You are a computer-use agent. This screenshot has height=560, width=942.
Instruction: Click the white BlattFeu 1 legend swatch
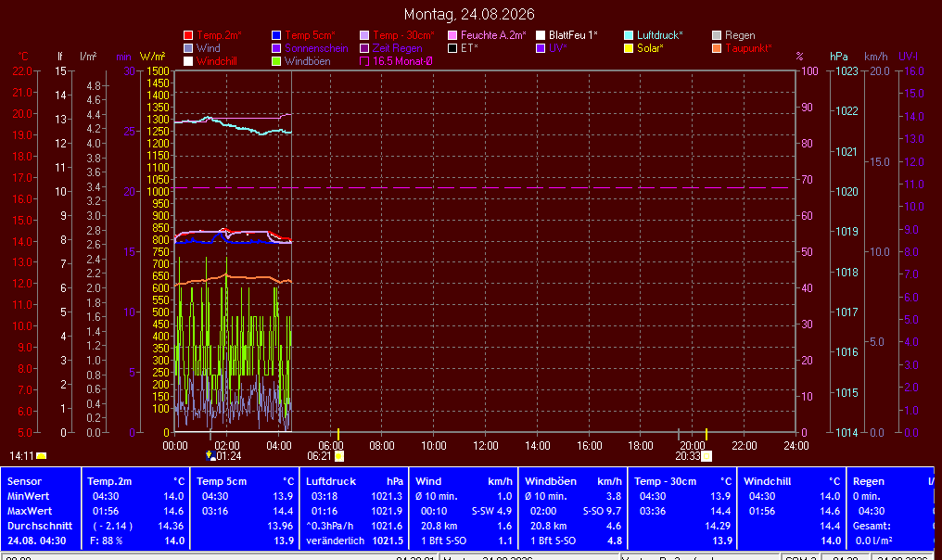click(541, 35)
